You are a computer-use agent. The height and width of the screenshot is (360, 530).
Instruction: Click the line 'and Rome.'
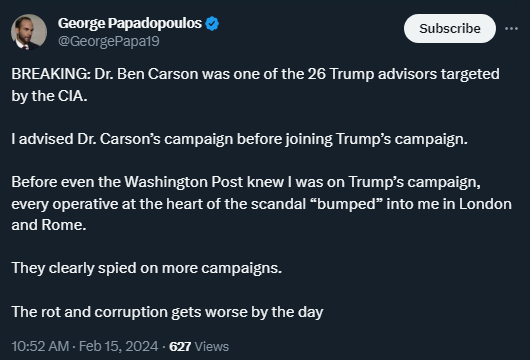click(49, 225)
